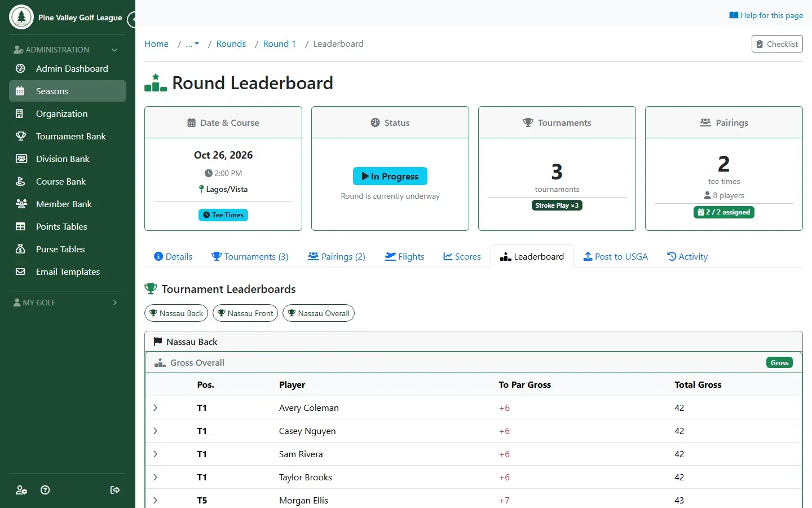The width and height of the screenshot is (812, 508).
Task: Click the Nassau Back section header
Action: (474, 341)
